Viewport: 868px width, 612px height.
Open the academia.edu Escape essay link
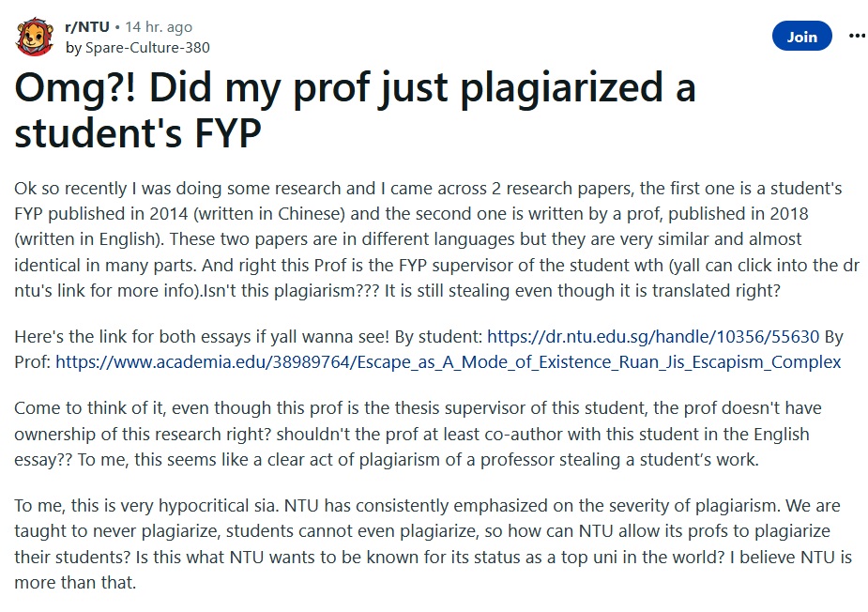[448, 361]
